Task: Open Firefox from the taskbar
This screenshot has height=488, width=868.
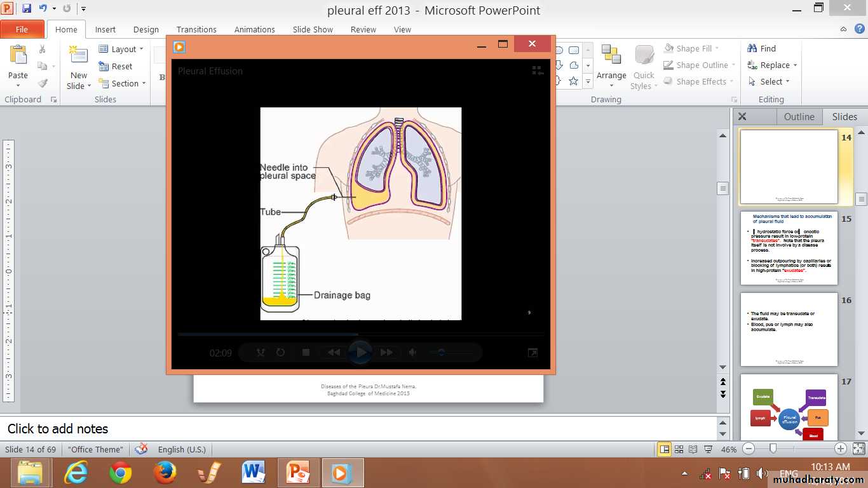Action: click(x=164, y=473)
